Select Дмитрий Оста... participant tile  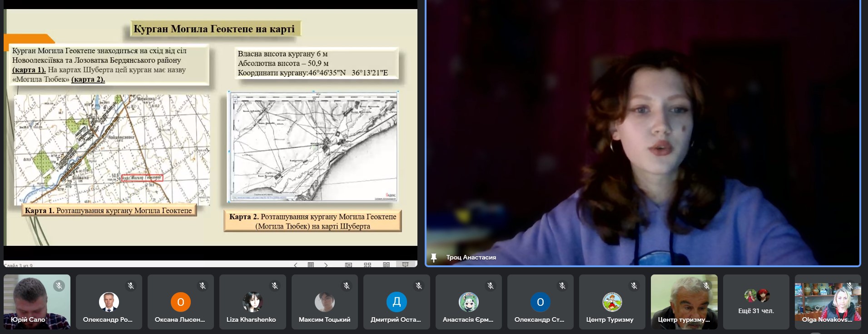pyautogui.click(x=396, y=302)
